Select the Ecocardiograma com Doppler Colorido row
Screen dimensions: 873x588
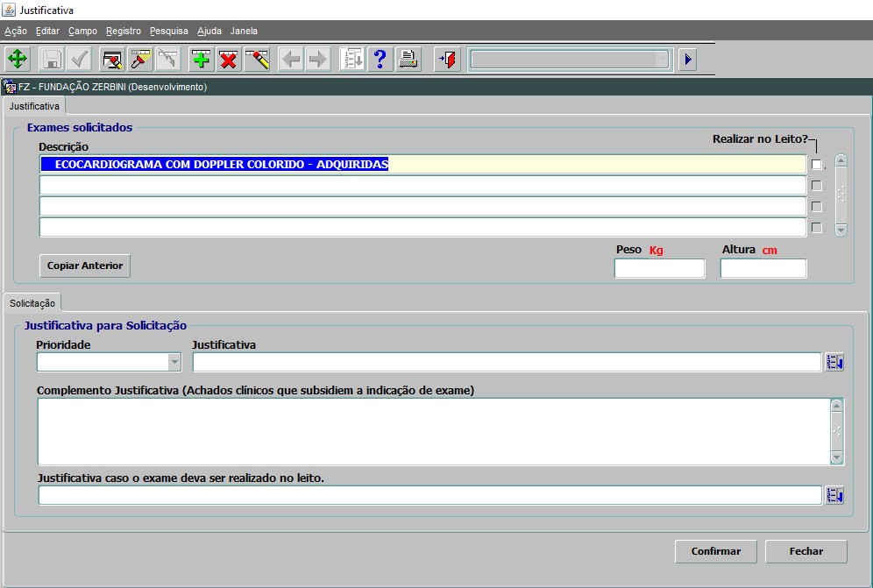click(x=422, y=164)
